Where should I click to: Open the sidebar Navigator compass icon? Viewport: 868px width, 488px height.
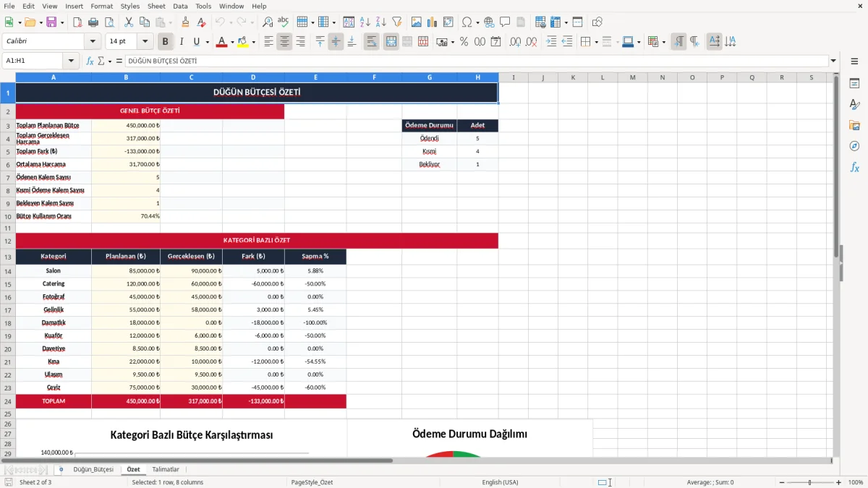(854, 147)
